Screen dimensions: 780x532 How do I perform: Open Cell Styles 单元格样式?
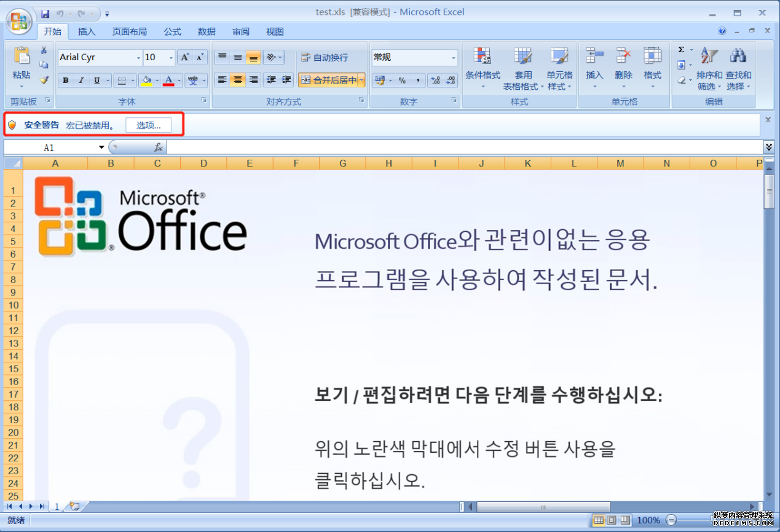click(560, 68)
